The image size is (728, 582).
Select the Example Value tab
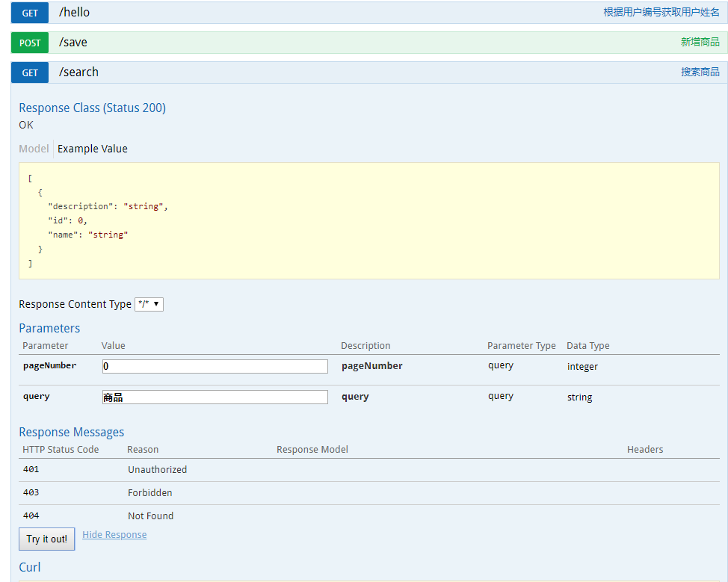click(93, 149)
